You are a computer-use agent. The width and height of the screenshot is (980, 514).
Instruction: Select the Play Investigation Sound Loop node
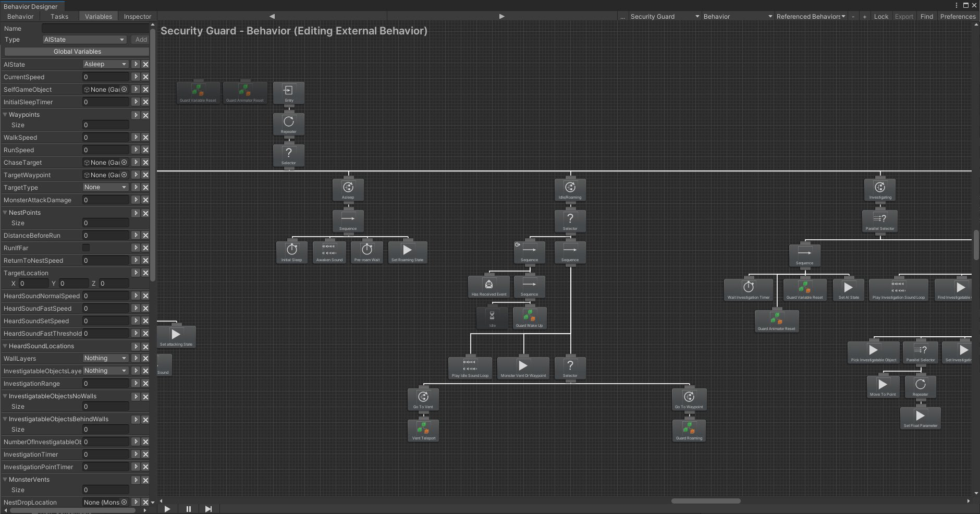[899, 290]
